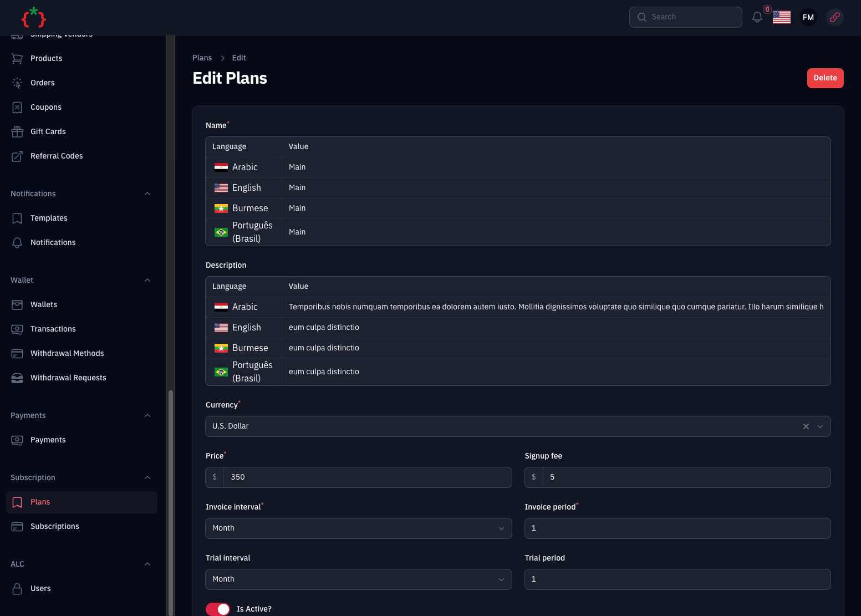
Task: Open the Trial interval dropdown
Action: click(358, 579)
